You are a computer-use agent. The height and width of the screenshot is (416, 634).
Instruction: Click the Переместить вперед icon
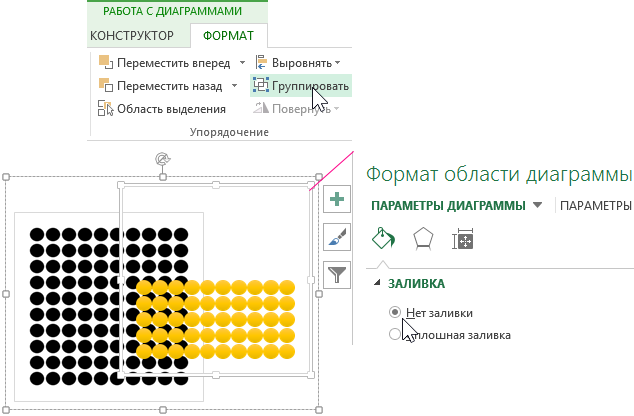click(106, 62)
